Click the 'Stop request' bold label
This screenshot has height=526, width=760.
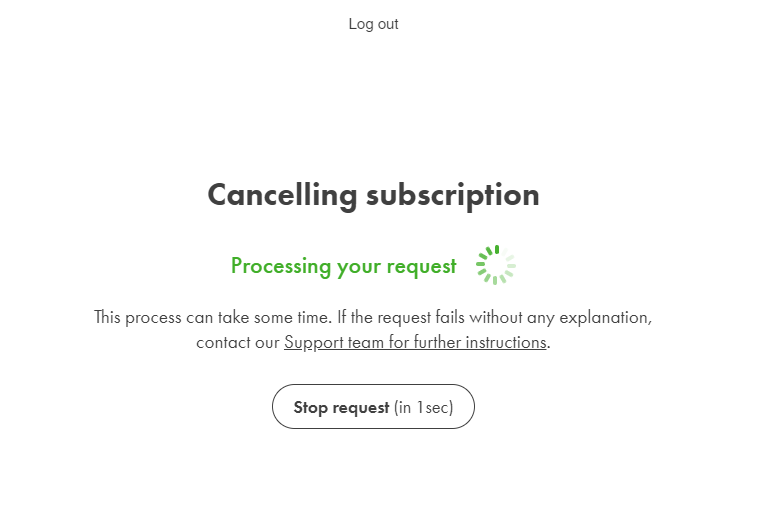tap(341, 407)
